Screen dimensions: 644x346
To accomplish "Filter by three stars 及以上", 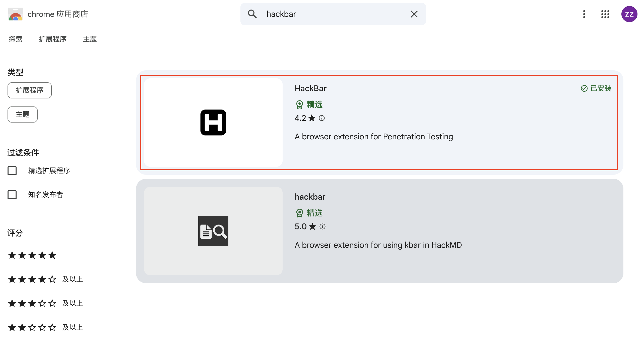I will tap(45, 303).
